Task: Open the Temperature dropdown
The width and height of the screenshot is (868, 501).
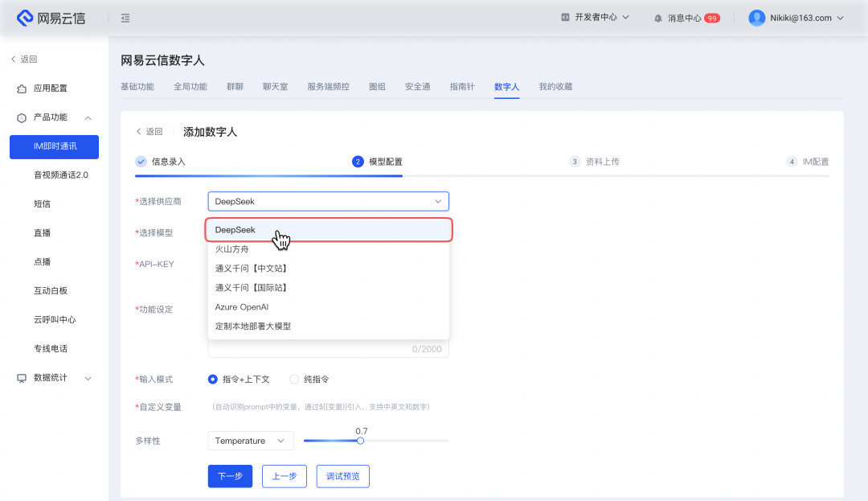Action: point(250,441)
